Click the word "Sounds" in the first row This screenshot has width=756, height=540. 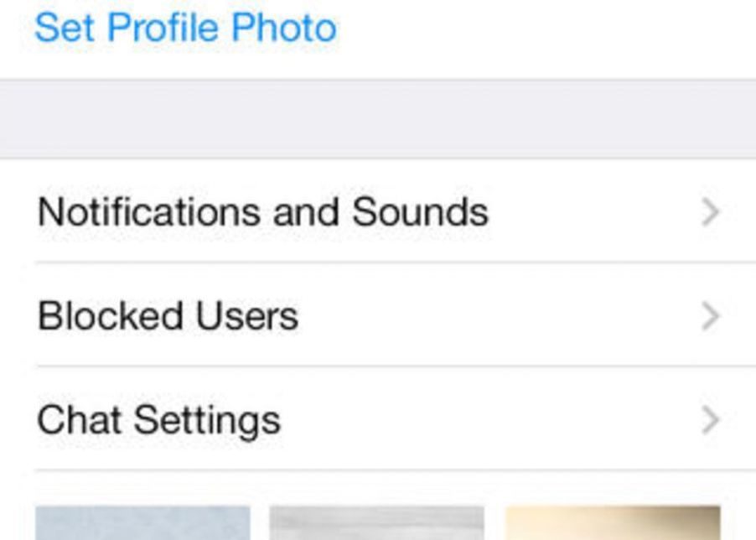[420, 212]
